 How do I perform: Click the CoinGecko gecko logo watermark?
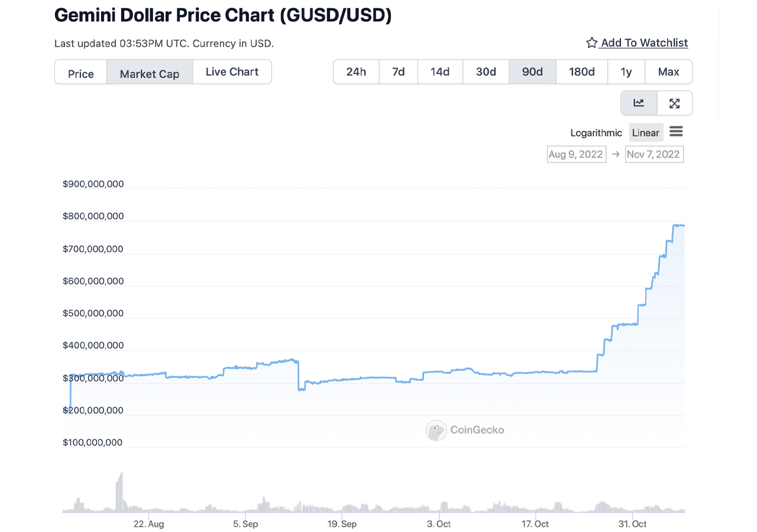tap(436, 430)
